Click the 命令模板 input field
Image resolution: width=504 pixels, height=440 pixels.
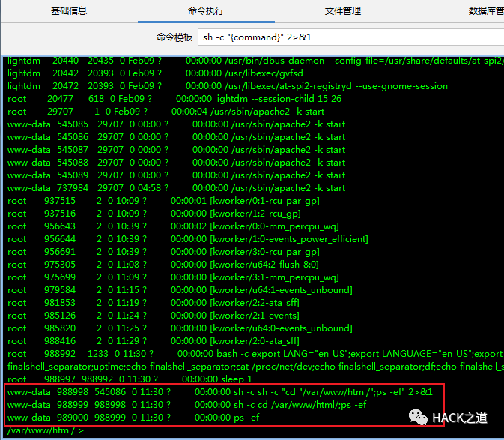point(350,37)
